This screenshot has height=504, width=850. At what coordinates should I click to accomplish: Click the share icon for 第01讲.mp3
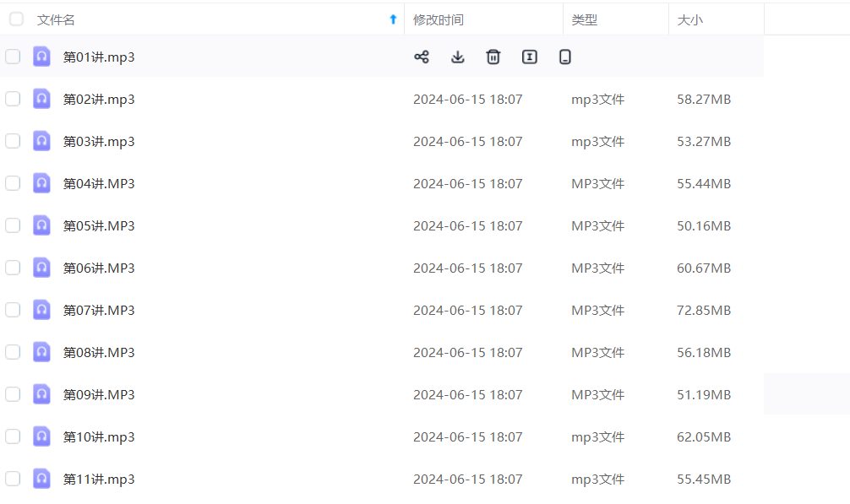click(x=421, y=57)
